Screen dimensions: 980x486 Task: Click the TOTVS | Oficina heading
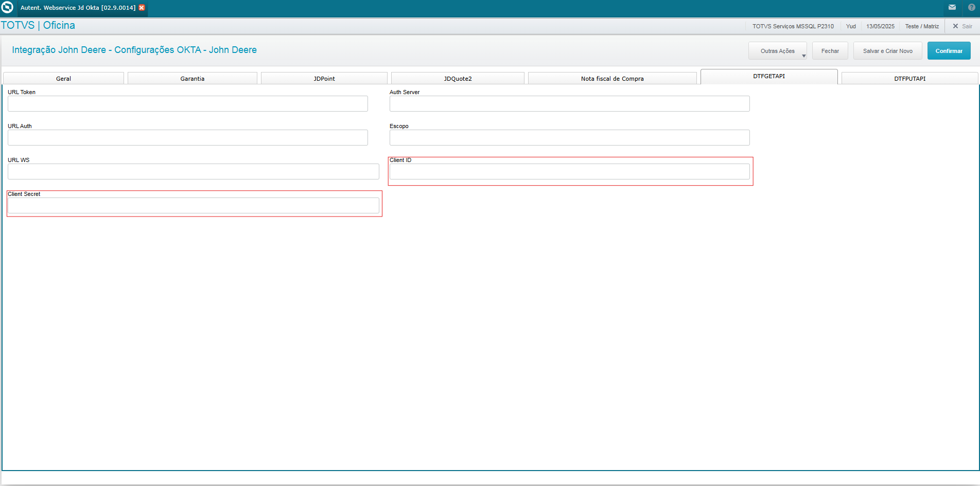click(x=38, y=25)
